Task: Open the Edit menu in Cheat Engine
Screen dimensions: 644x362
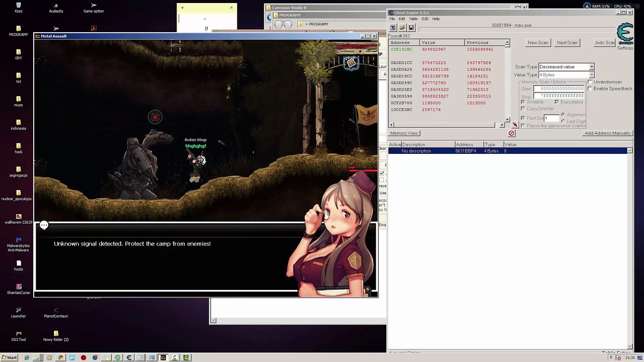Action: pos(402,19)
